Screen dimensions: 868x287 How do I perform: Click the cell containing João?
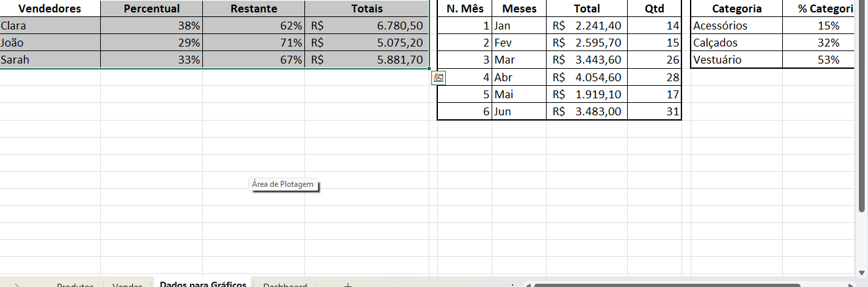50,43
